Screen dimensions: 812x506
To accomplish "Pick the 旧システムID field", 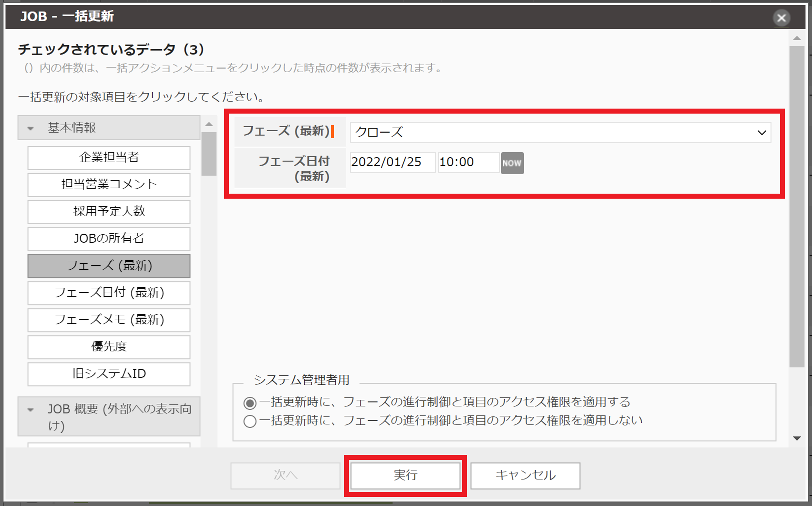I will (x=109, y=374).
